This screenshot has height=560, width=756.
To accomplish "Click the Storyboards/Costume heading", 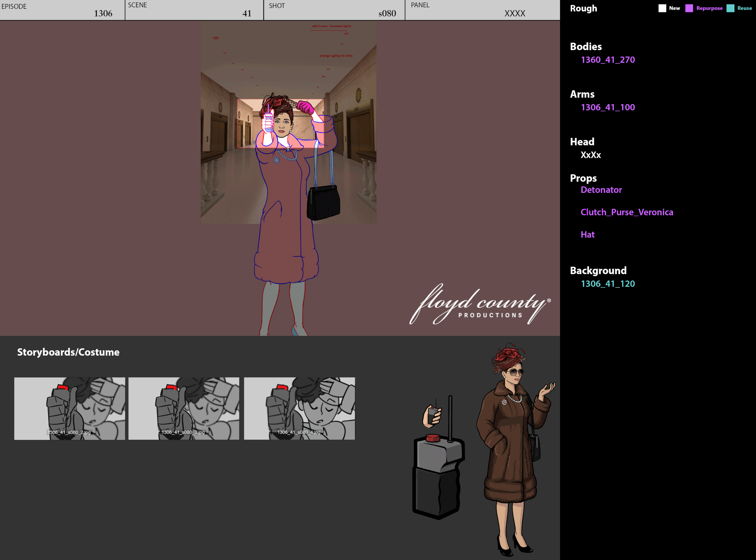I will (x=68, y=352).
